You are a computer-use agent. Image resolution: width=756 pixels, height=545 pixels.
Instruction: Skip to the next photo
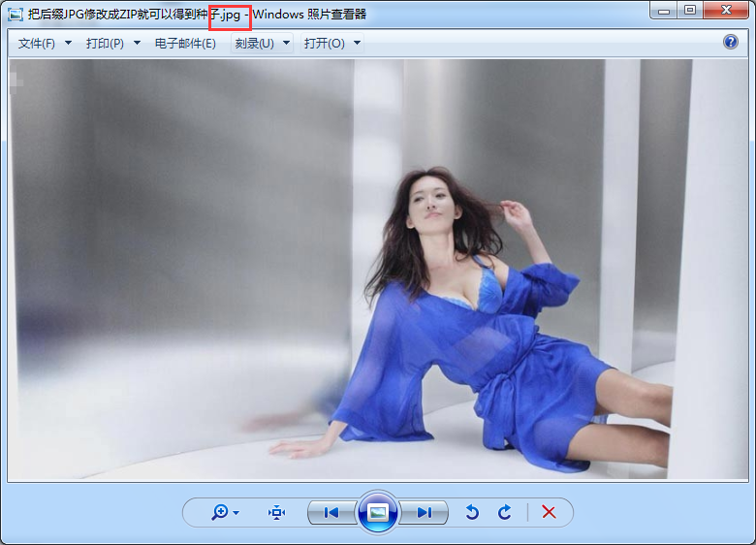[x=424, y=512]
